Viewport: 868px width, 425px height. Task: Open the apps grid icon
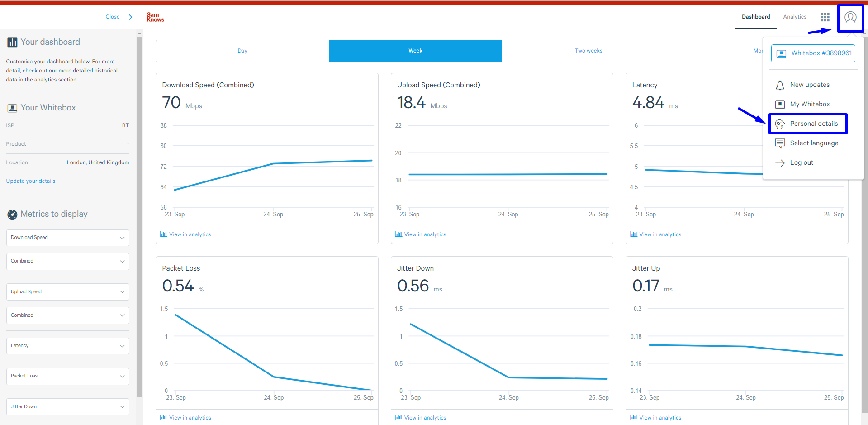(x=825, y=17)
